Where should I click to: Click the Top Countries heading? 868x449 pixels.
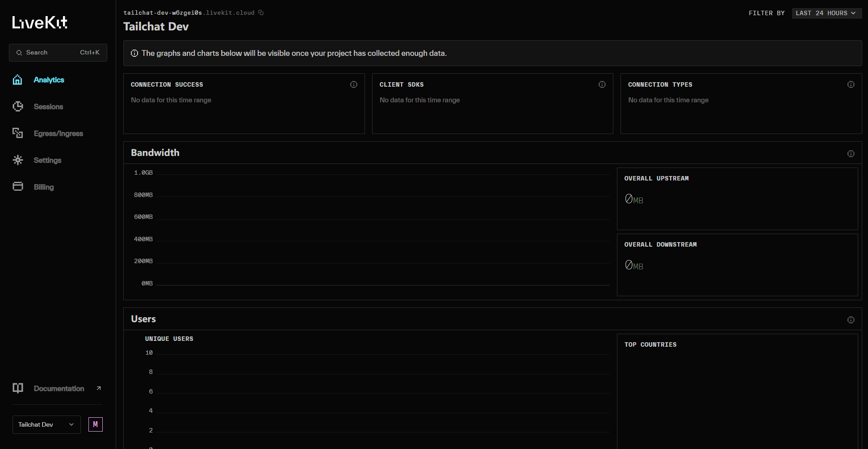coord(650,344)
